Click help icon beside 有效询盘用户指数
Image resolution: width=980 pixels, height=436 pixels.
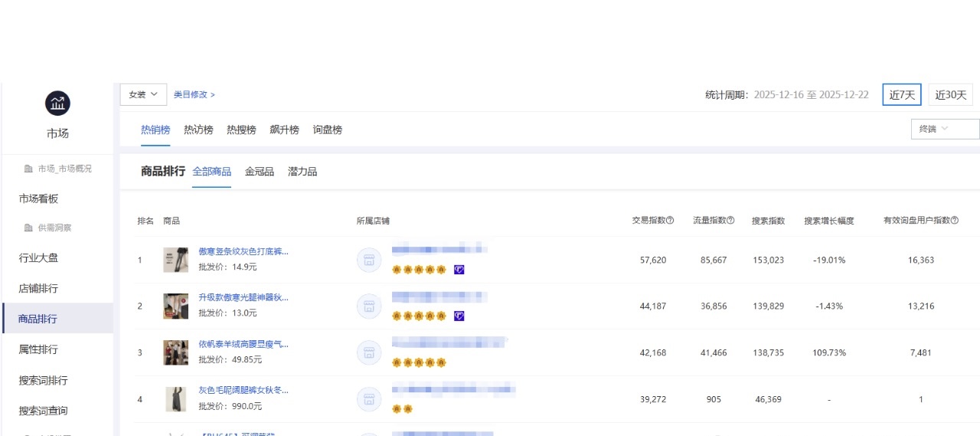955,221
